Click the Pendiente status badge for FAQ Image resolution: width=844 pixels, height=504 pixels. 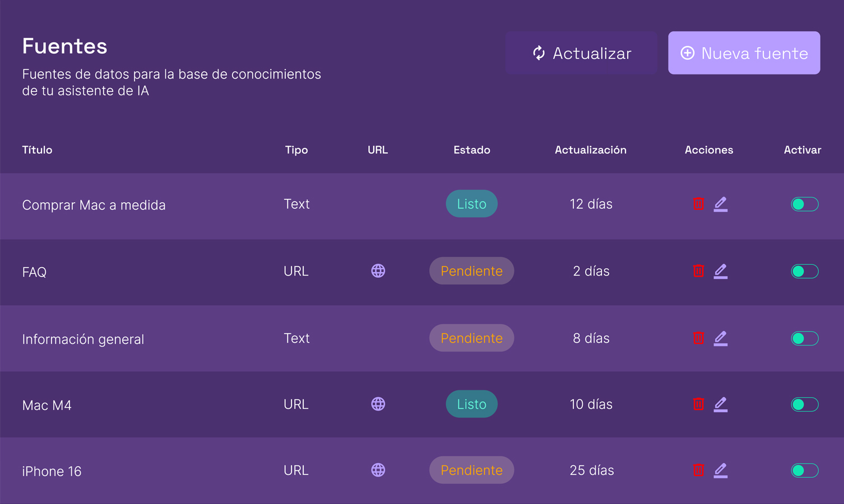pyautogui.click(x=471, y=271)
